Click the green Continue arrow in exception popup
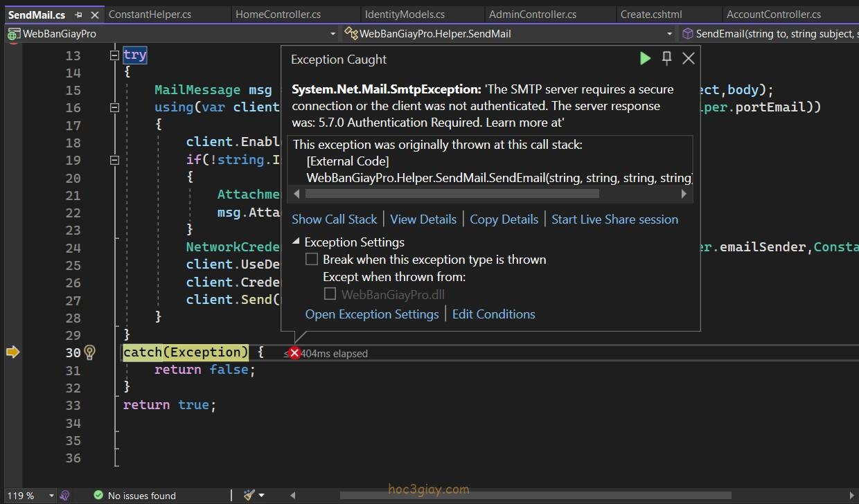The height and width of the screenshot is (504, 859). coord(645,59)
